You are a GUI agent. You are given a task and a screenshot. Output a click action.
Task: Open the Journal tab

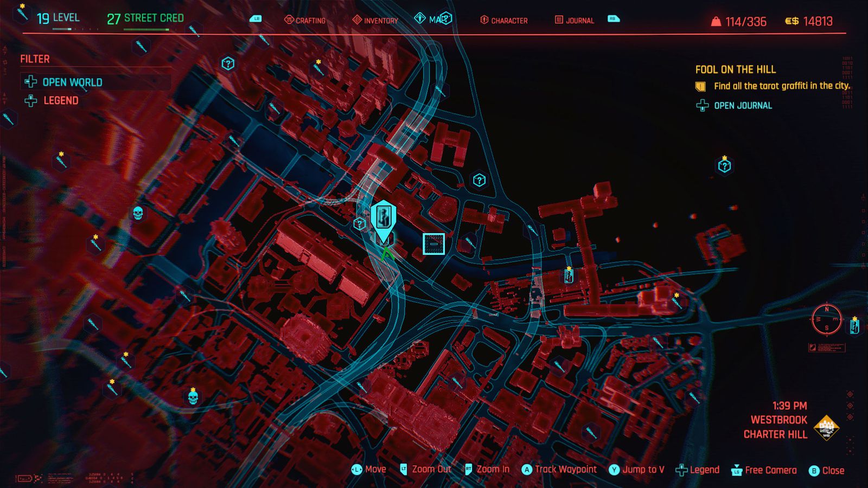(x=574, y=20)
